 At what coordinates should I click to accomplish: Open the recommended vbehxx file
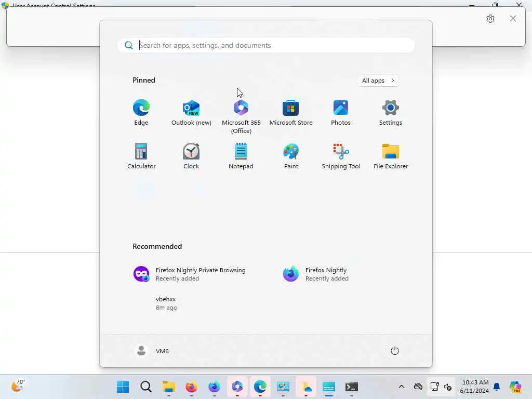click(166, 303)
